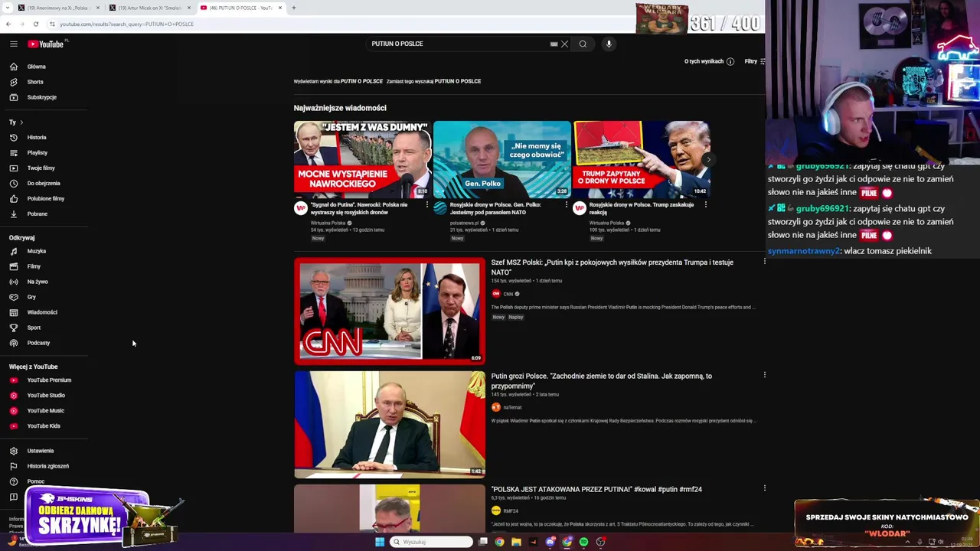Image resolution: width=980 pixels, height=551 pixels.
Task: Open Subskrypcje in the sidebar
Action: pyautogui.click(x=41, y=97)
